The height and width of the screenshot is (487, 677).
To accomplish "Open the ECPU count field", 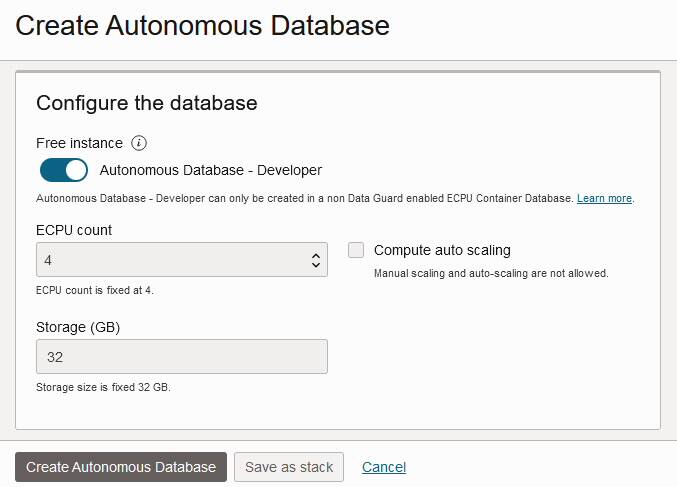I will pyautogui.click(x=170, y=260).
